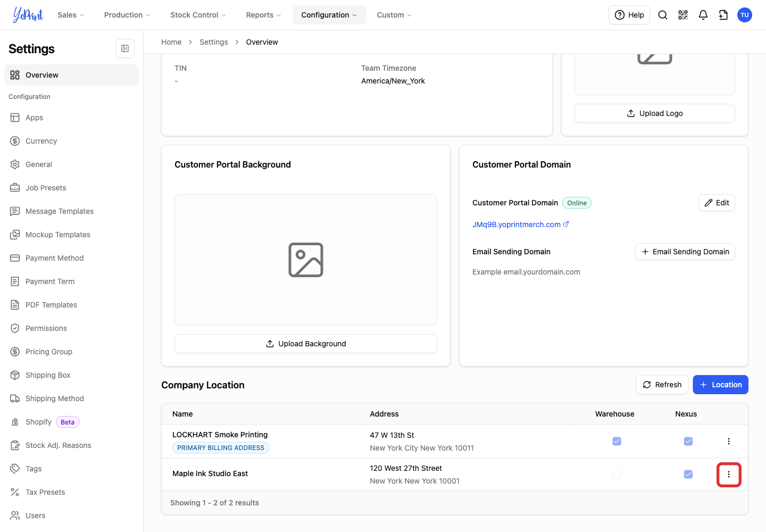Screen dimensions: 766x532
Task: Click the Upload Background button
Action: [306, 344]
